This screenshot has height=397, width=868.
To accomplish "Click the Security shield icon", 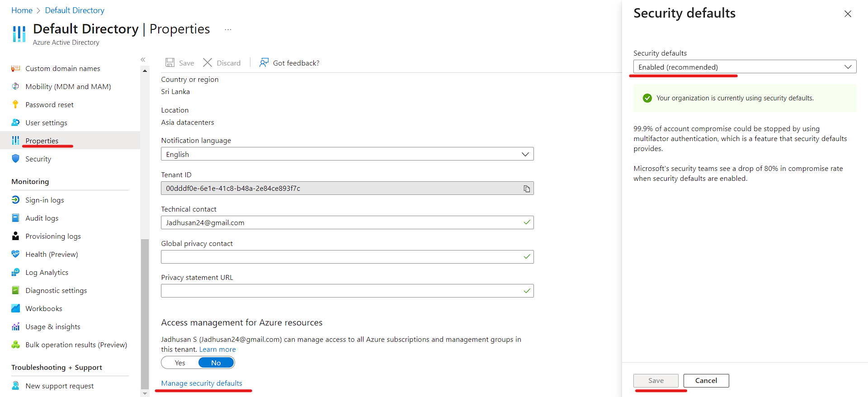I will click(x=15, y=159).
